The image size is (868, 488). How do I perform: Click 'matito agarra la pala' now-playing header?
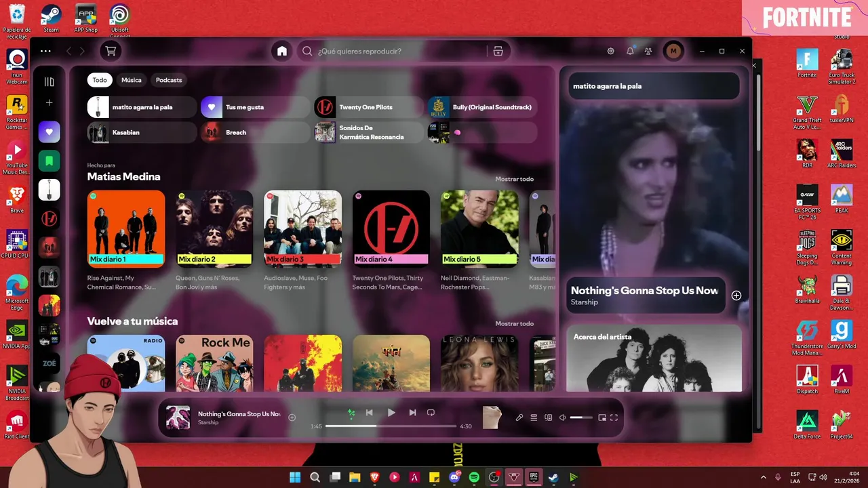click(607, 86)
